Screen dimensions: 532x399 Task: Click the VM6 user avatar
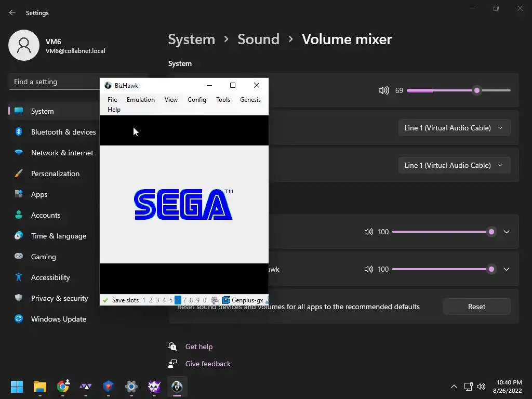click(x=24, y=45)
